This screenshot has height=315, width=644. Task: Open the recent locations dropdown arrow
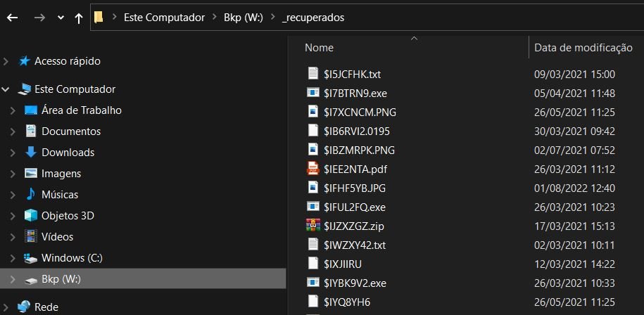(x=61, y=18)
